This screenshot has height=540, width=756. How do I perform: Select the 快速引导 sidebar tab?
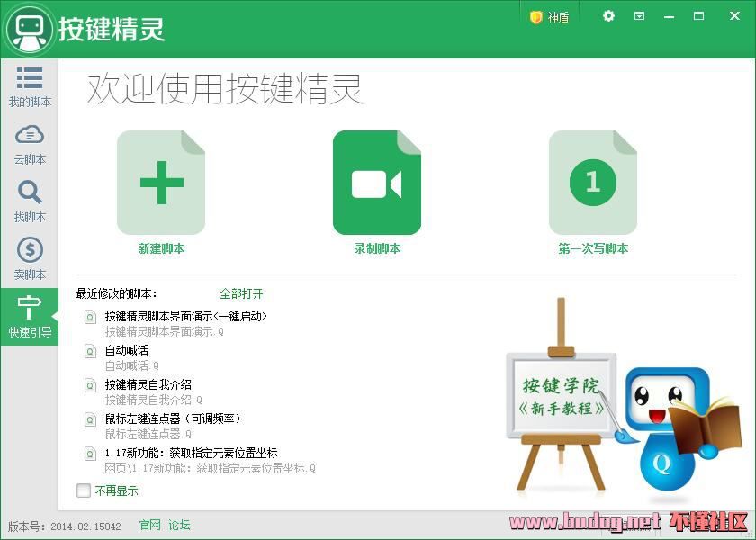[30, 317]
